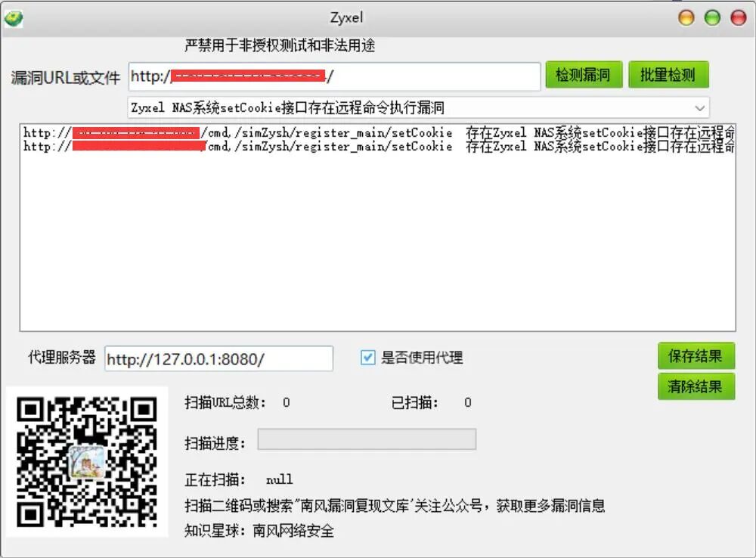Click the green maximize window button

(x=712, y=18)
